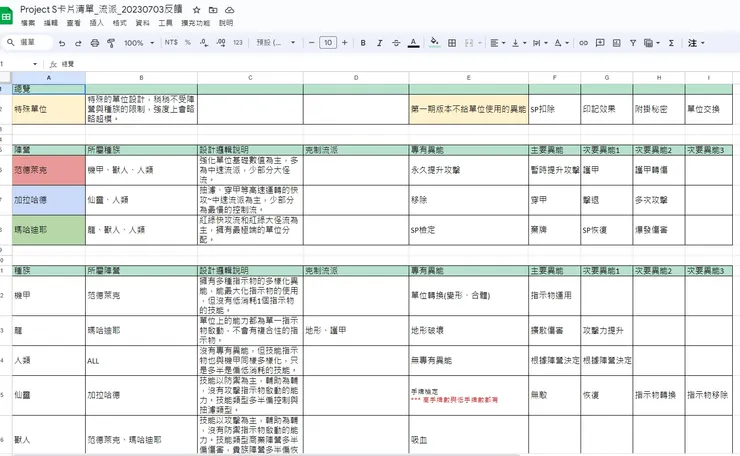This screenshot has width=740, height=456.
Task: Insert a chart via toolbar
Action: coord(616,43)
